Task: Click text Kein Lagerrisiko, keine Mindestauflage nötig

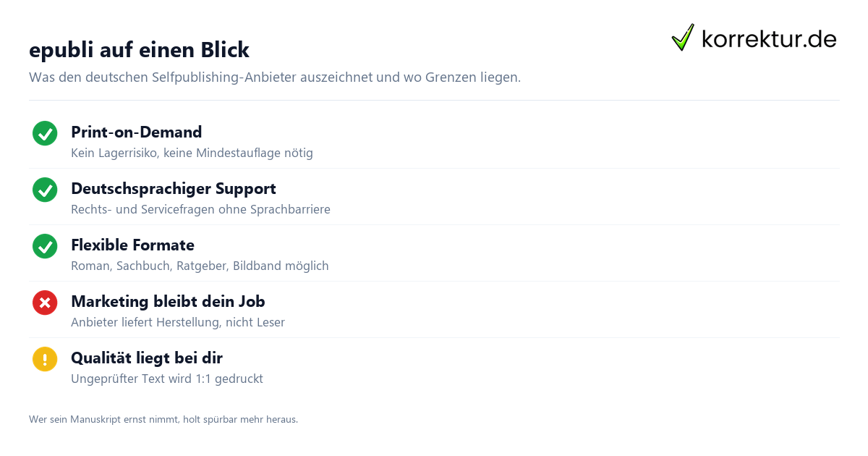Action: (192, 153)
